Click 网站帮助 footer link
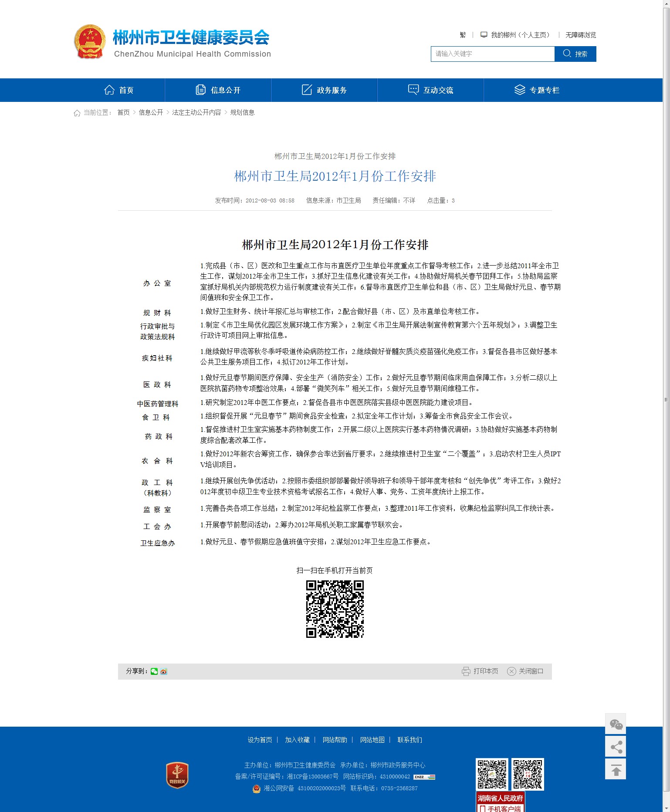The image size is (670, 812). click(x=335, y=740)
